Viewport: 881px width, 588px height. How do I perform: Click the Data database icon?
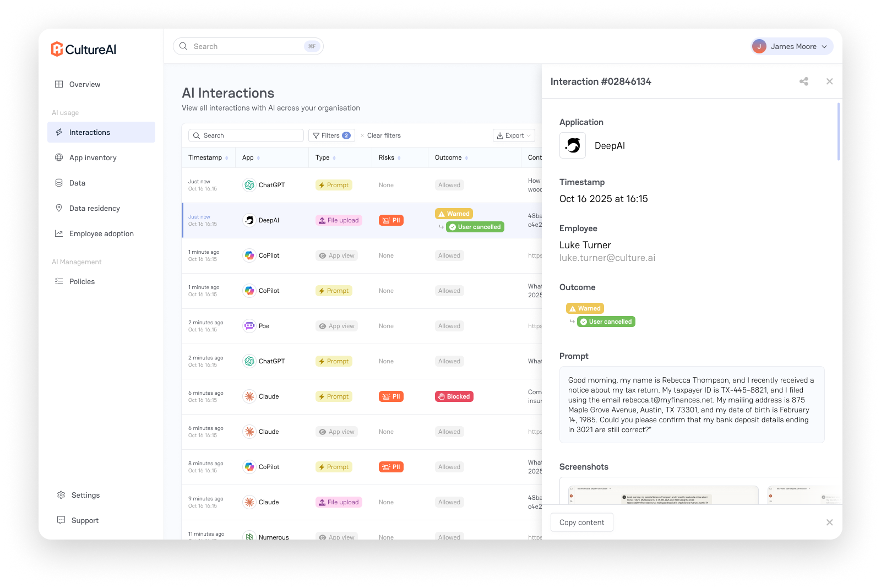click(x=59, y=183)
